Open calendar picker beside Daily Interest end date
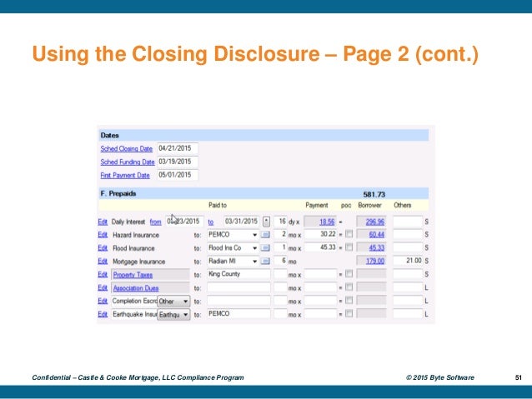This screenshot has height=399, width=532. click(x=266, y=222)
